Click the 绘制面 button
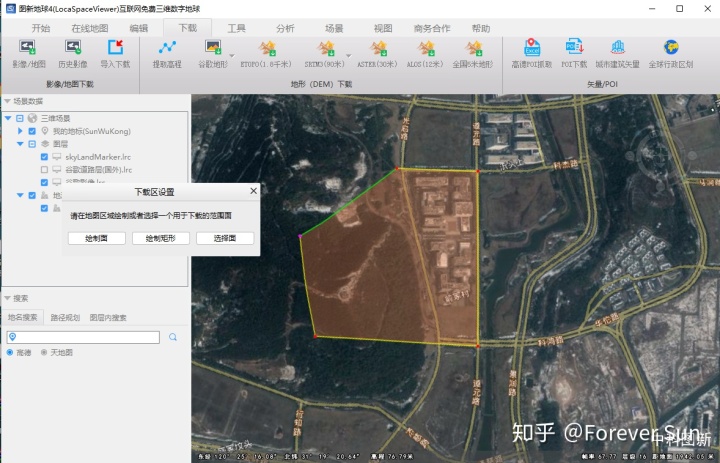Viewport: 720px width, 463px height. point(96,238)
